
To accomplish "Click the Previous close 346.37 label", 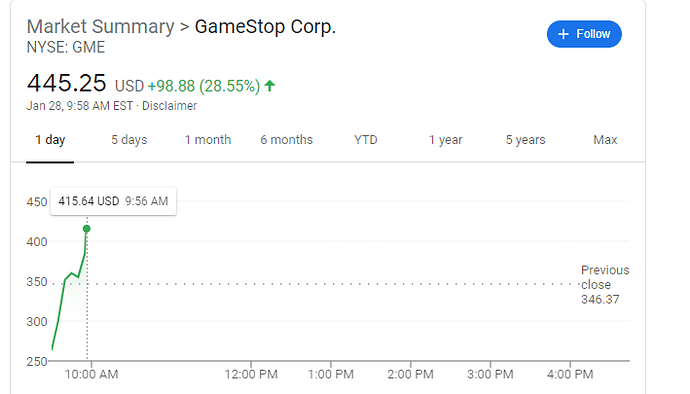I will (605, 285).
